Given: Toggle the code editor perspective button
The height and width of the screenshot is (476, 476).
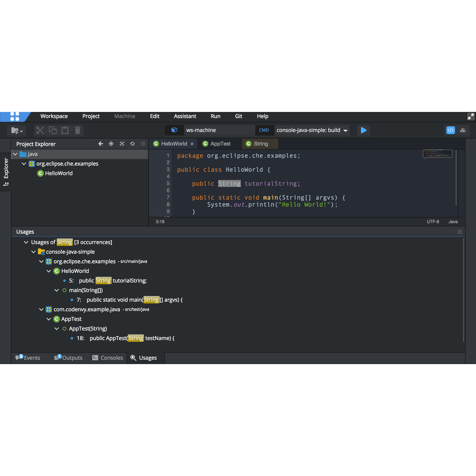Looking at the screenshot, I should click(x=450, y=130).
